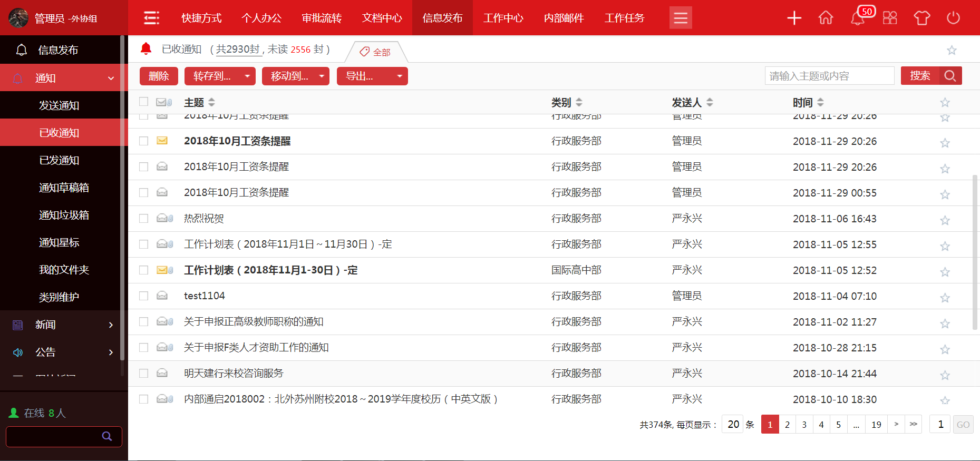Select all with header checkbox

click(143, 102)
